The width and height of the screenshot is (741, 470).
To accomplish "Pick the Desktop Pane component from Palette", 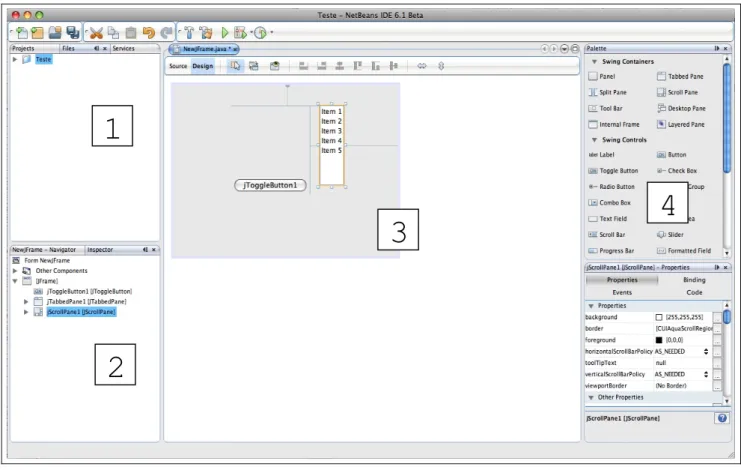I will [681, 108].
